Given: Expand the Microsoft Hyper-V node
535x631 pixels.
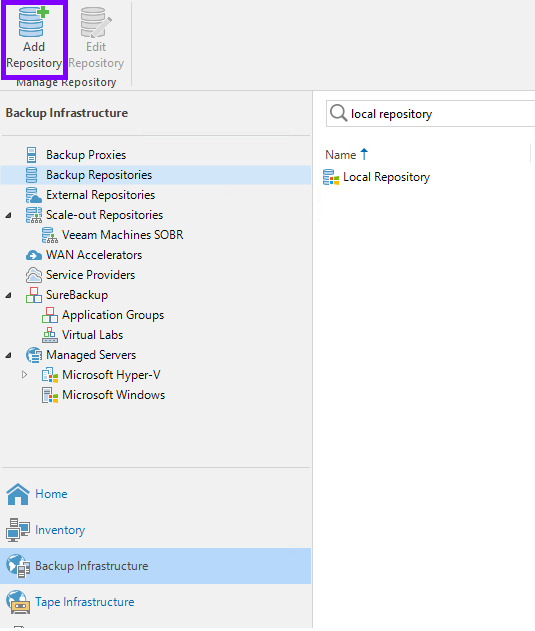Looking at the screenshot, I should point(24,375).
